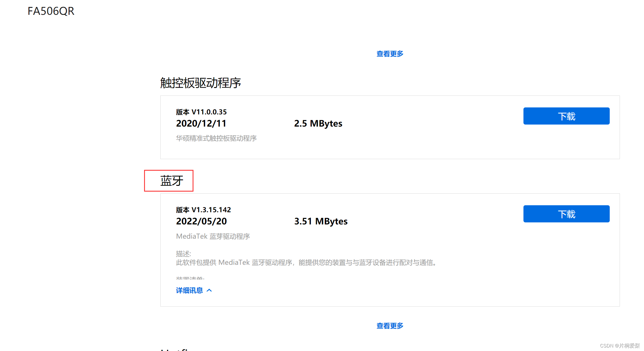The width and height of the screenshot is (644, 351).
Task: Click 查看更多 below the Bluetooth card
Action: click(x=390, y=326)
